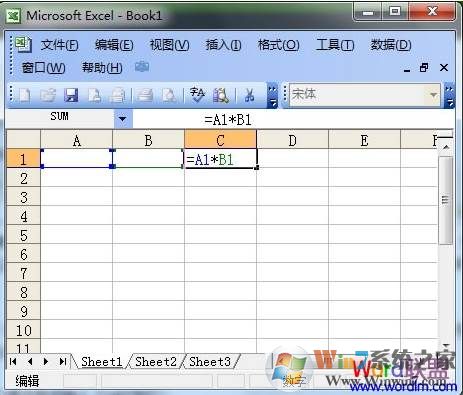Open the 插入(I) menu
Screen dimensions: 463x395
(223, 45)
